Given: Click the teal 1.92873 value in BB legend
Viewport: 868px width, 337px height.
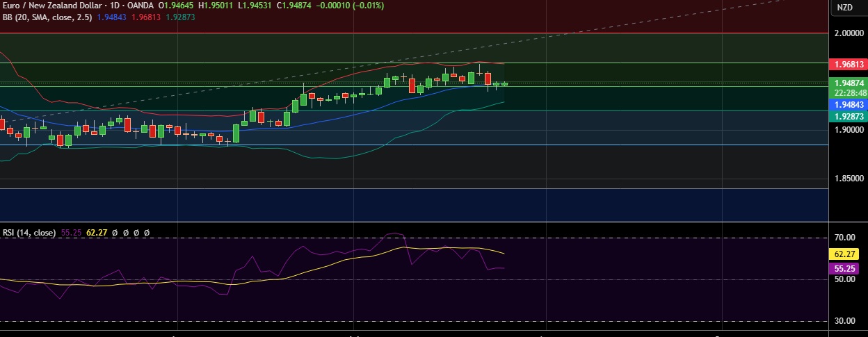Looking at the screenshot, I should (x=179, y=17).
